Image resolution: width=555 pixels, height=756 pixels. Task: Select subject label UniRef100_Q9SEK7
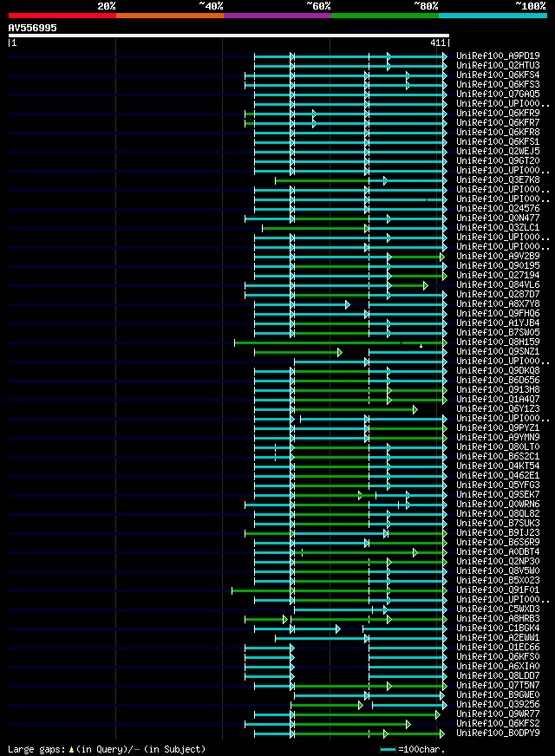click(x=498, y=495)
